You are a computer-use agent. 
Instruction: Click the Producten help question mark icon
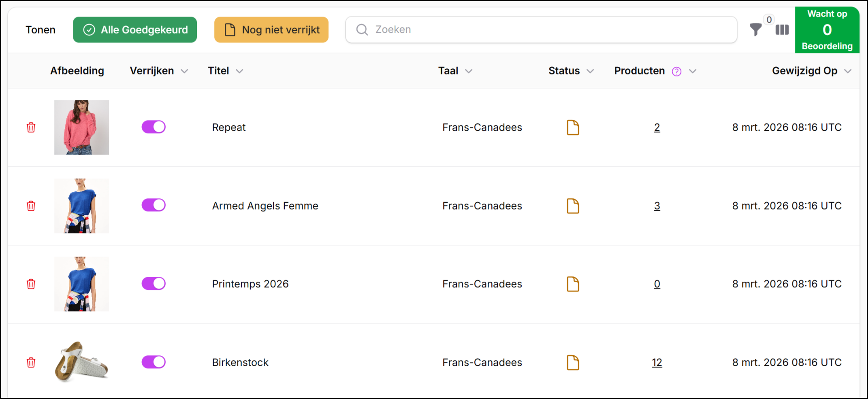click(x=676, y=72)
